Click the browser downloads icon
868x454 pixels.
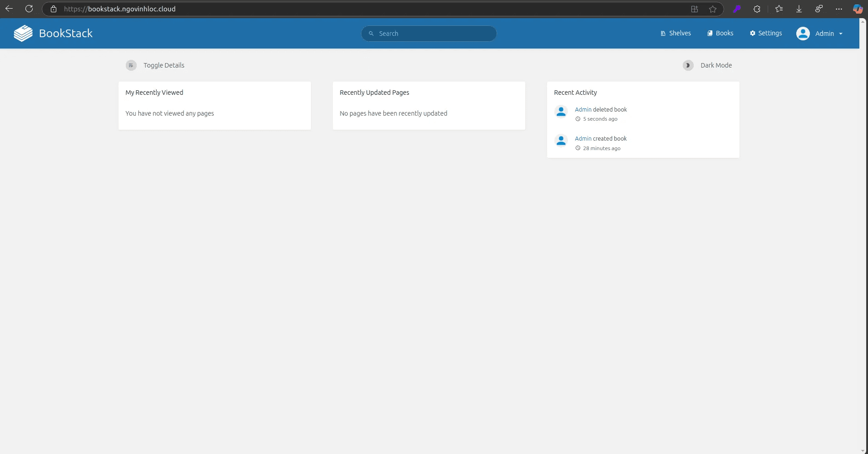799,9
